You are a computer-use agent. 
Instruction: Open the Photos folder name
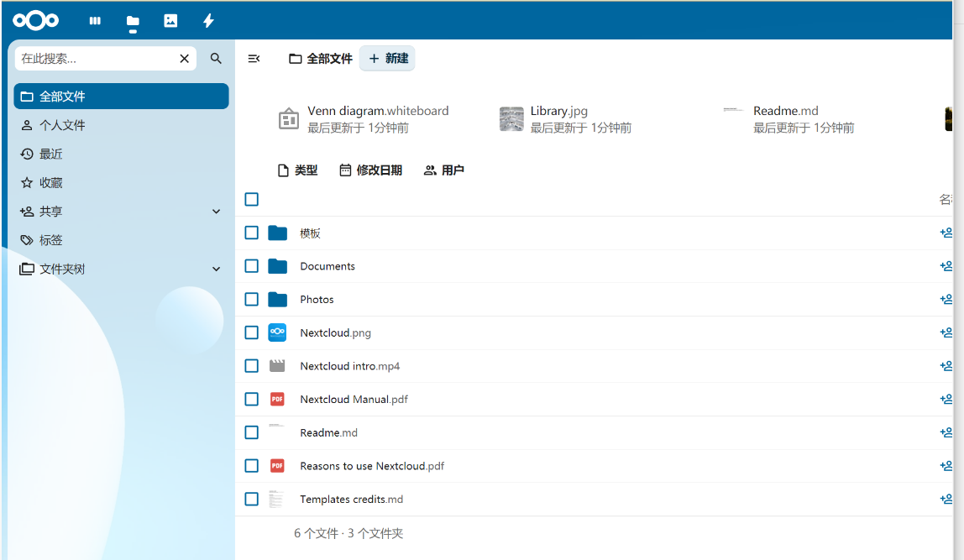click(317, 300)
